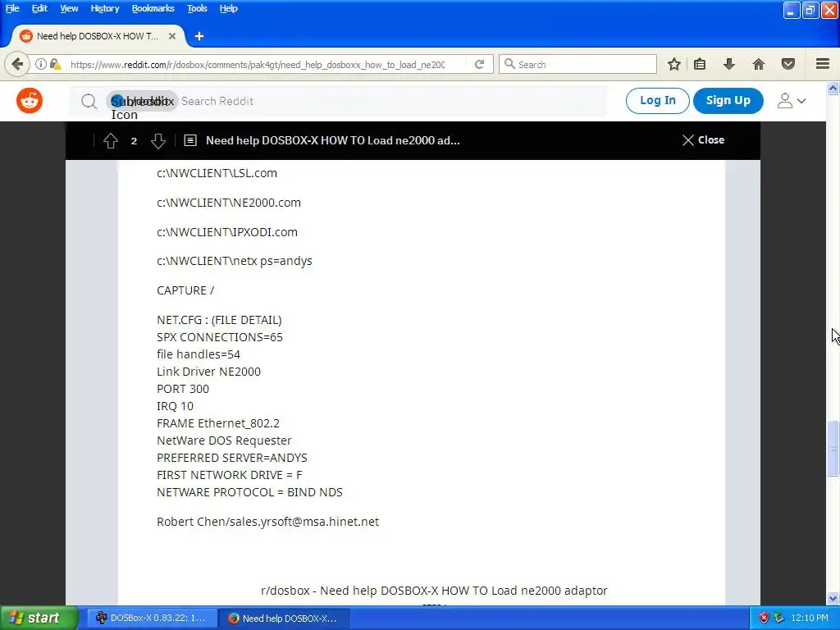Open a new browser tab
The width and height of the screenshot is (840, 630).
click(x=199, y=36)
